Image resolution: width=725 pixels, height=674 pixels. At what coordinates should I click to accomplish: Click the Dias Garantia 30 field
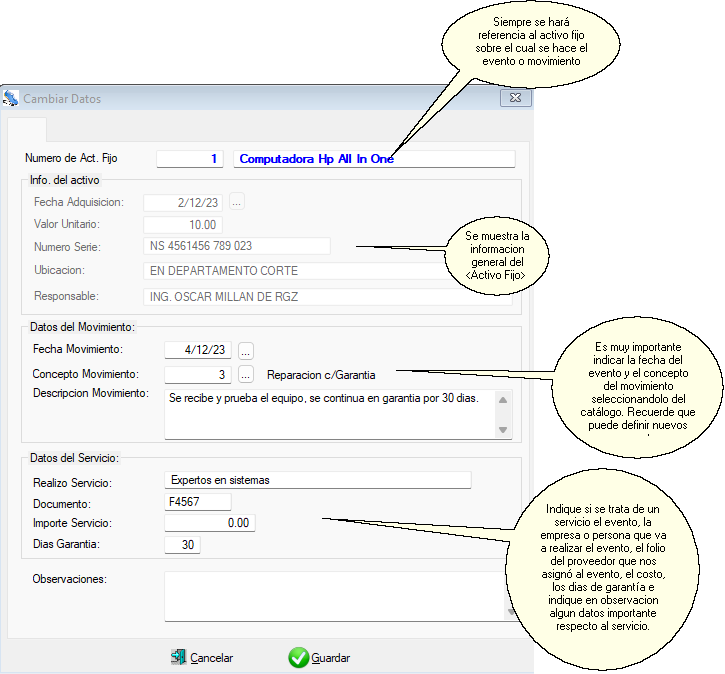pyautogui.click(x=182, y=545)
